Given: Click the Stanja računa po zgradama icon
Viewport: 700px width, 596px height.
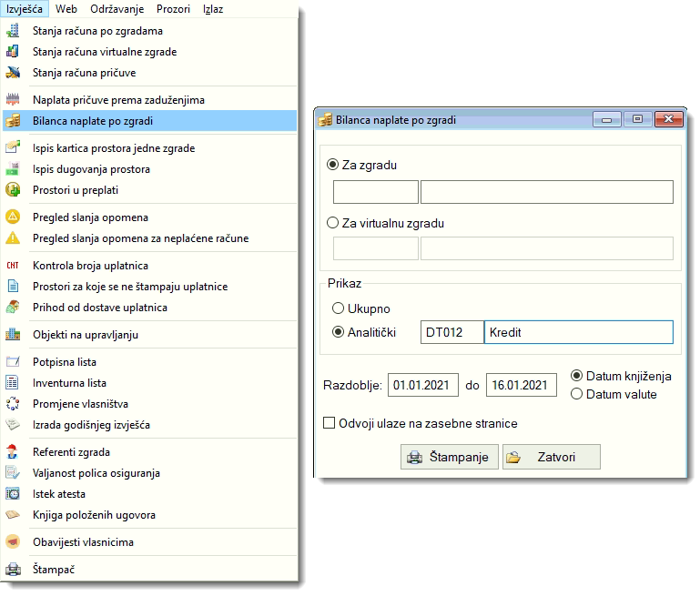Looking at the screenshot, I should pyautogui.click(x=13, y=31).
